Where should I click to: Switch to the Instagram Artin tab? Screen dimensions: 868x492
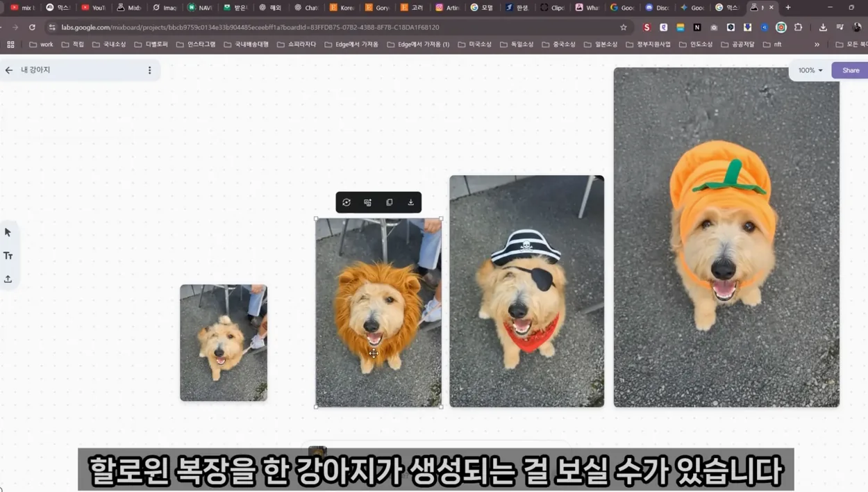click(x=446, y=8)
